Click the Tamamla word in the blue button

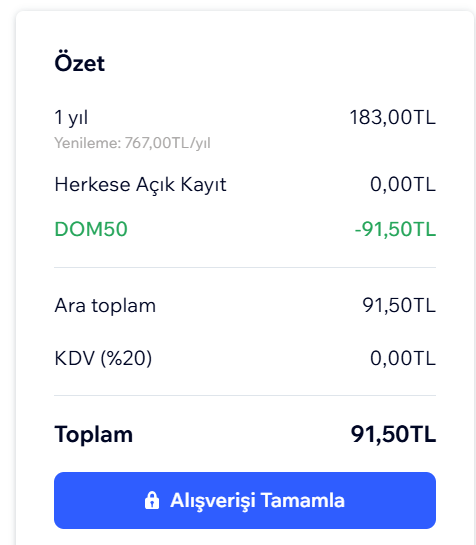tap(302, 501)
